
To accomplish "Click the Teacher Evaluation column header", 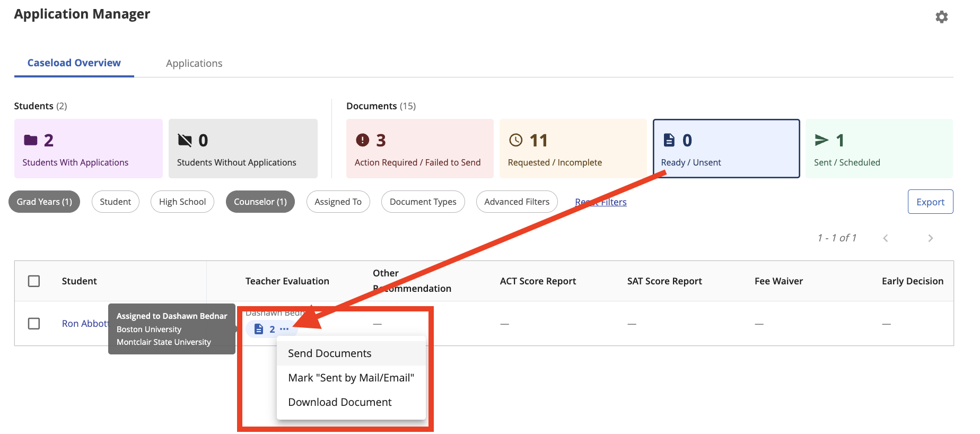I will pyautogui.click(x=287, y=281).
